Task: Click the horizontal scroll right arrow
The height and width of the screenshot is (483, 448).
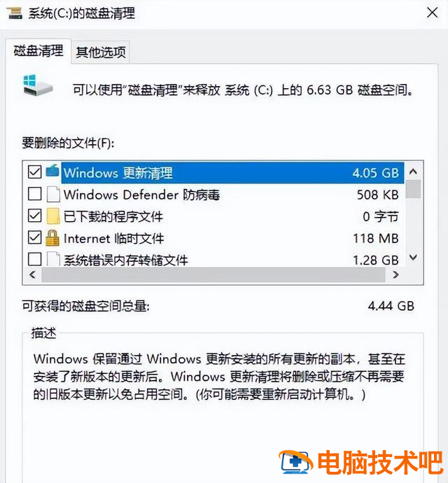Action: [396, 274]
